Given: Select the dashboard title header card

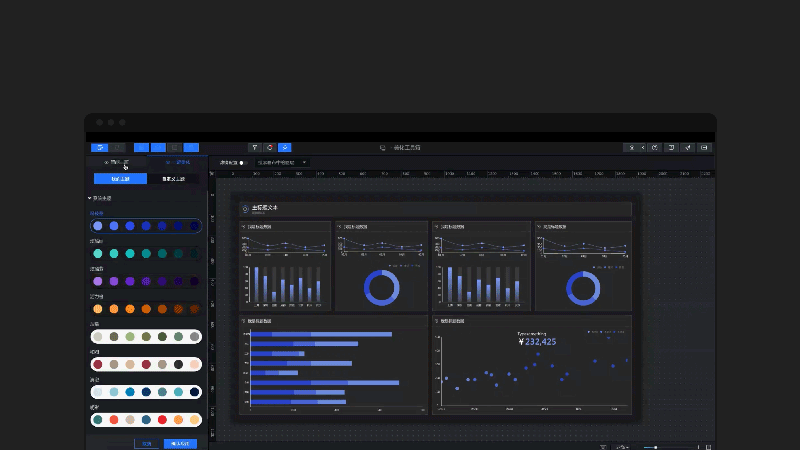Looking at the screenshot, I should (436, 209).
